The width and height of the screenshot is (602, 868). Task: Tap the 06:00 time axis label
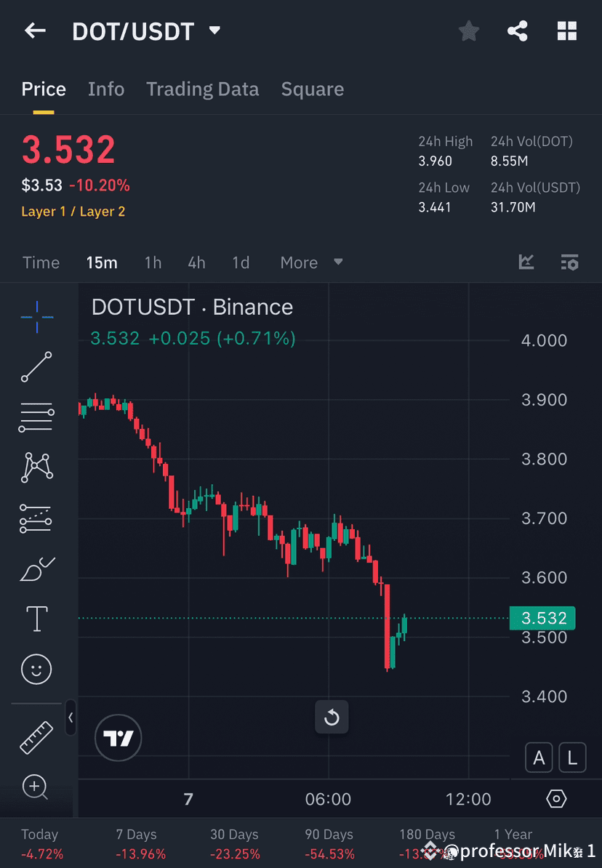pos(328,800)
